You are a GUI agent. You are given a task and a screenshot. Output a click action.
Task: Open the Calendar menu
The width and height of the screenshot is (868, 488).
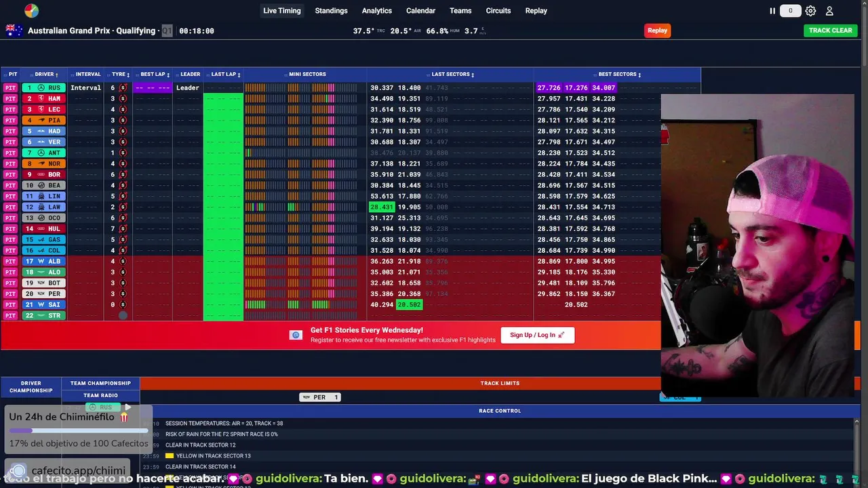420,11
